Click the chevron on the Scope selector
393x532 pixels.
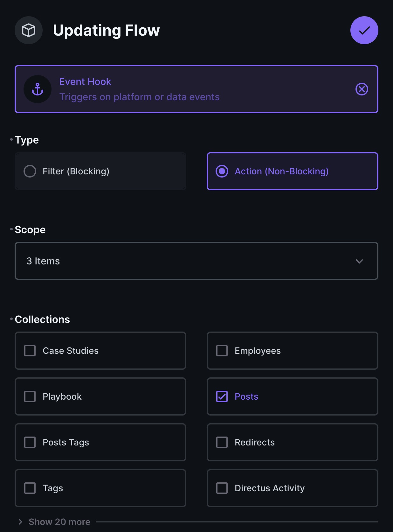(x=360, y=261)
